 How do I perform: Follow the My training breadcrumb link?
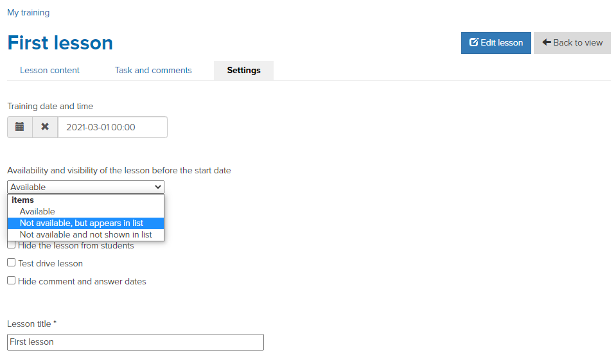coord(28,13)
